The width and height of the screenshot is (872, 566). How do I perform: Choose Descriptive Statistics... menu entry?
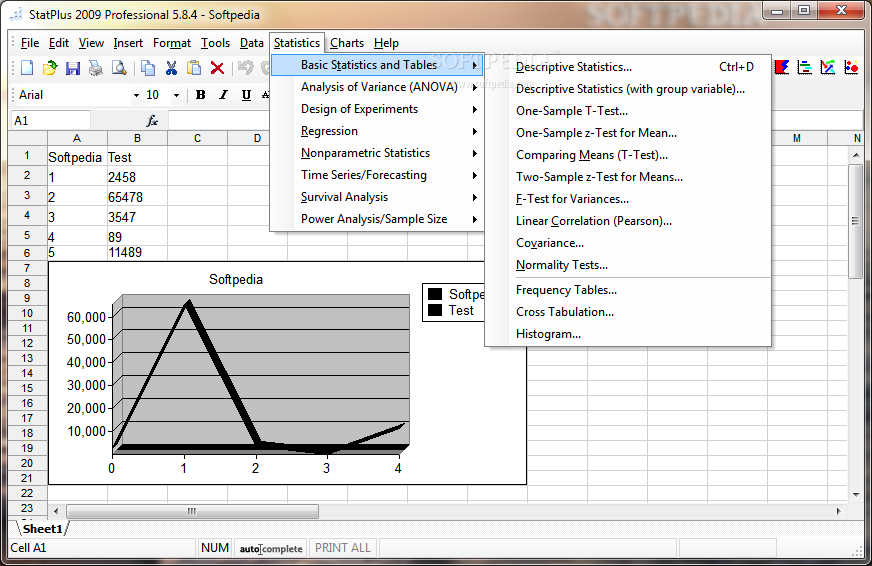pos(628,67)
